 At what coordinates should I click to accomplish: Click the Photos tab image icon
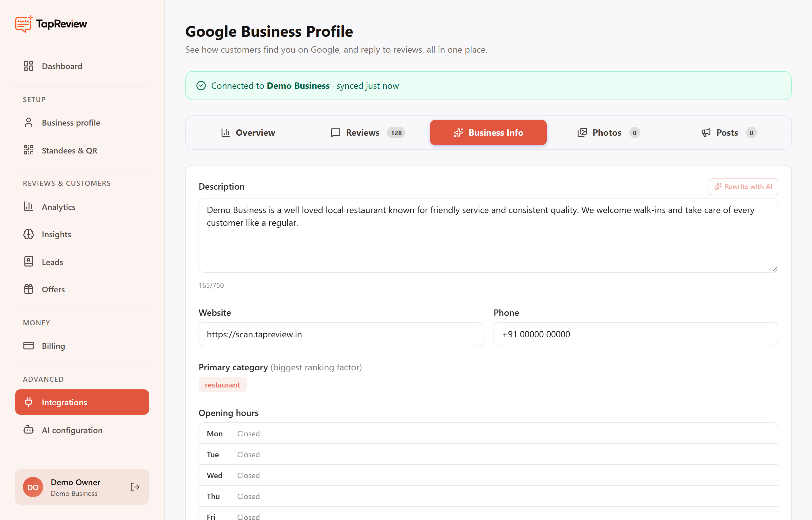pyautogui.click(x=582, y=133)
